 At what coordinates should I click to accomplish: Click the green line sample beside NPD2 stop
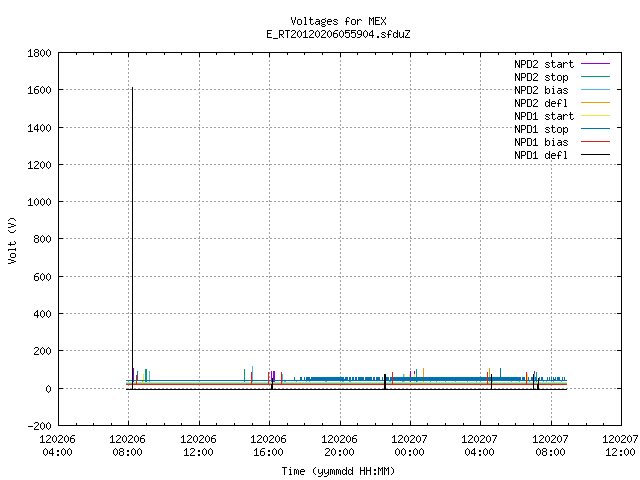[595, 77]
